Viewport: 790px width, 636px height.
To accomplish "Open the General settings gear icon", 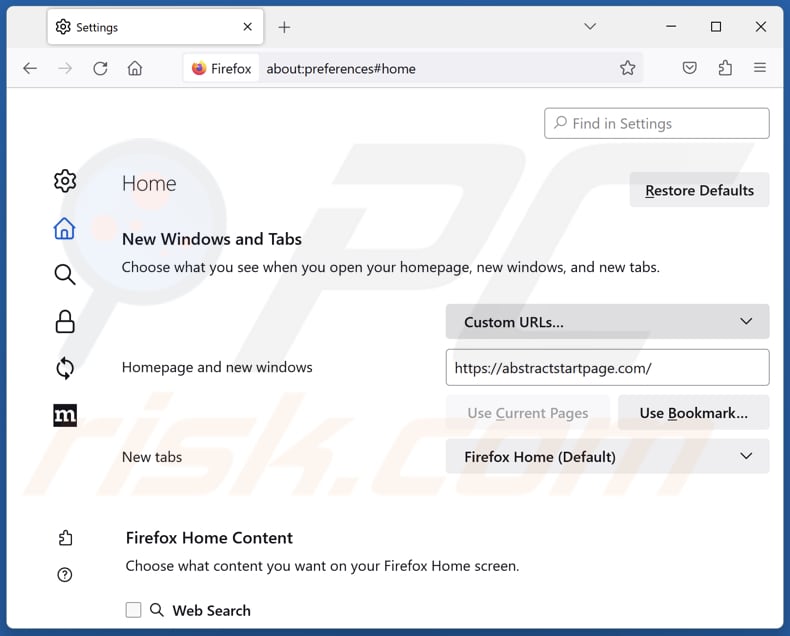I will click(x=65, y=181).
